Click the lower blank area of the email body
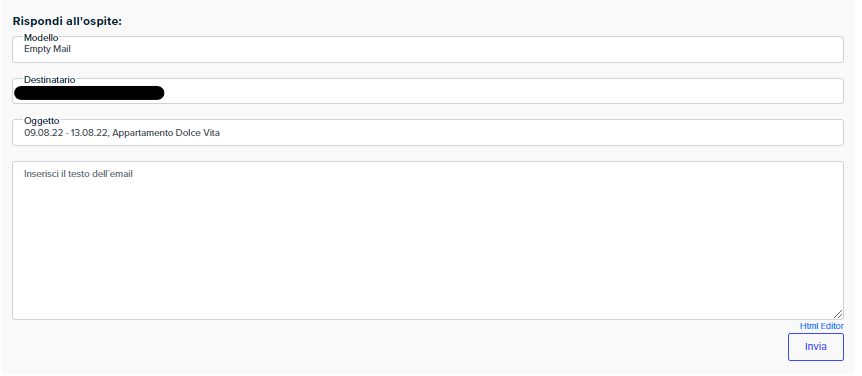862x376 pixels. (x=428, y=275)
